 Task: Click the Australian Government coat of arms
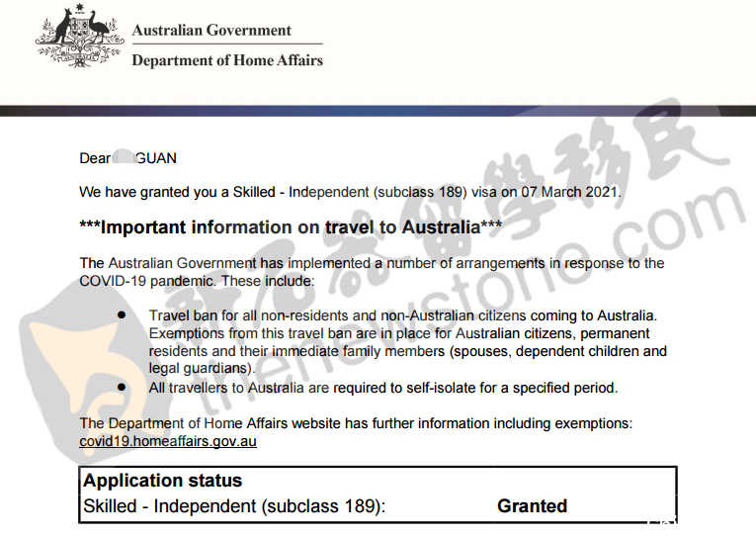pos(79,36)
